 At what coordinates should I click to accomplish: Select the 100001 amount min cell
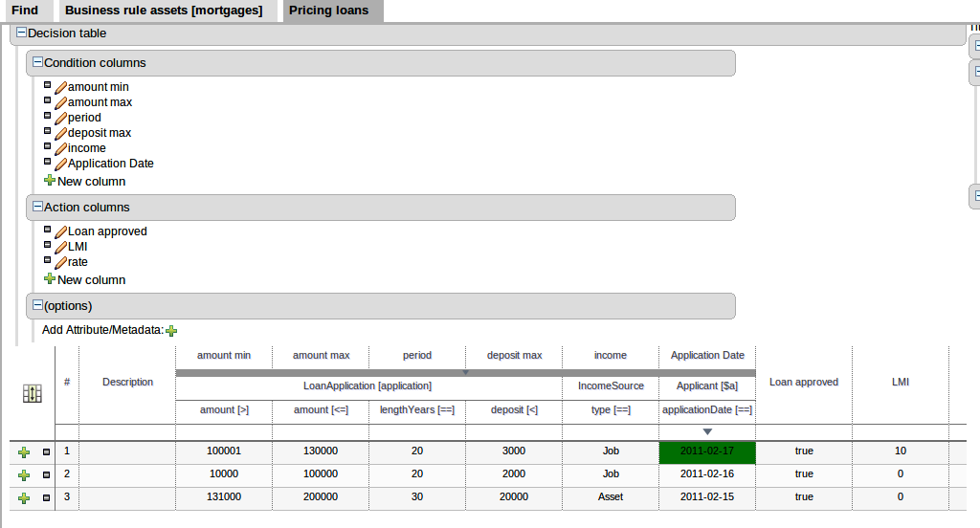click(224, 452)
